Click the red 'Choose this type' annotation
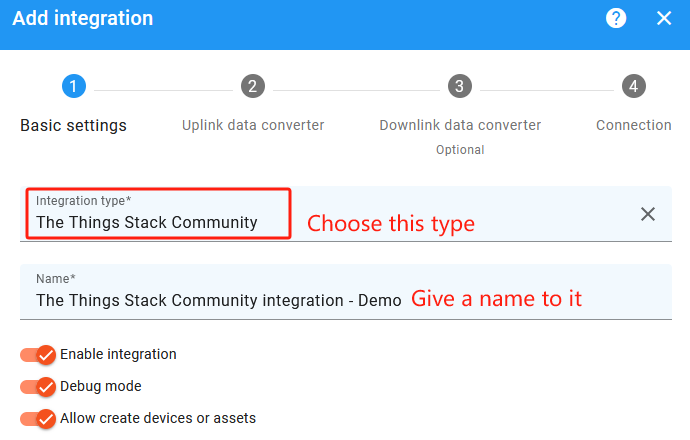 [390, 223]
